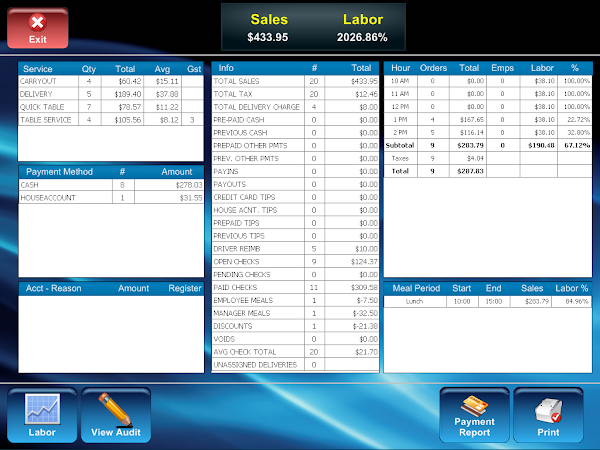The image size is (600, 450).
Task: Select the 12 PM hourly row
Action: point(488,107)
